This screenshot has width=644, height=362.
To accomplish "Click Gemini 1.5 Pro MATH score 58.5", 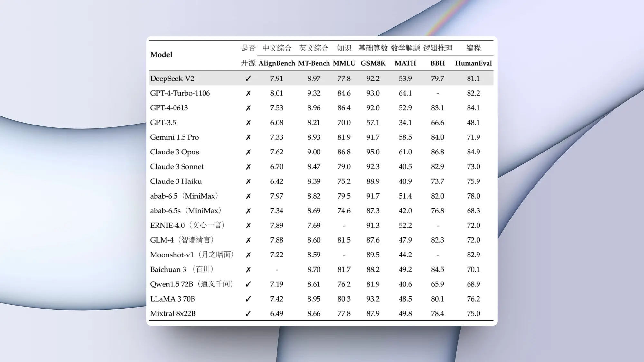I will pyautogui.click(x=405, y=137).
